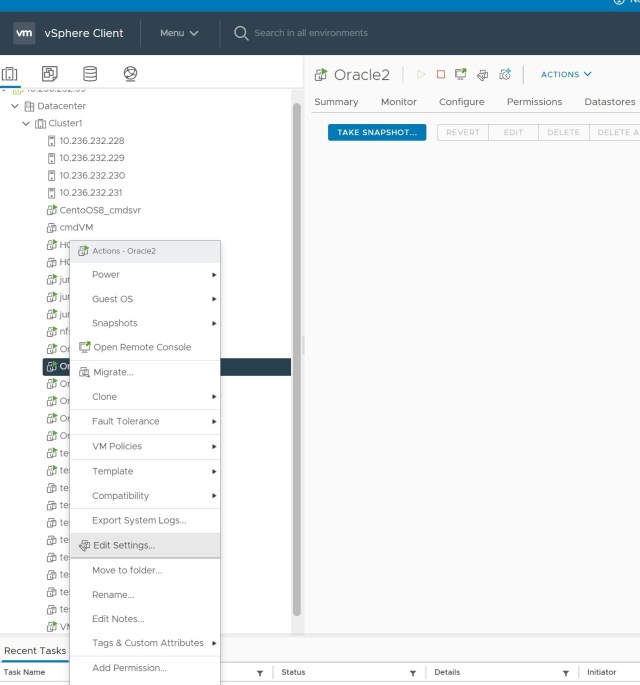Click the Power On icon for Oracle2
The height and width of the screenshot is (685, 640).
(421, 74)
